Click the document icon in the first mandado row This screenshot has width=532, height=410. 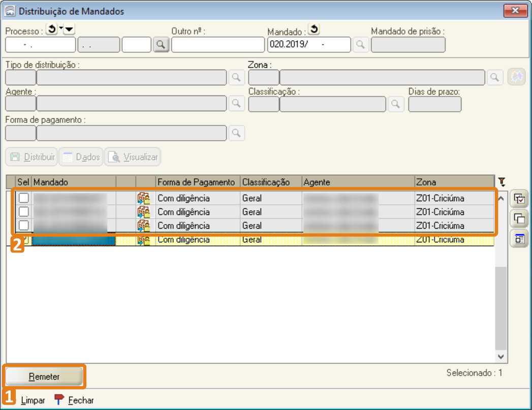144,198
